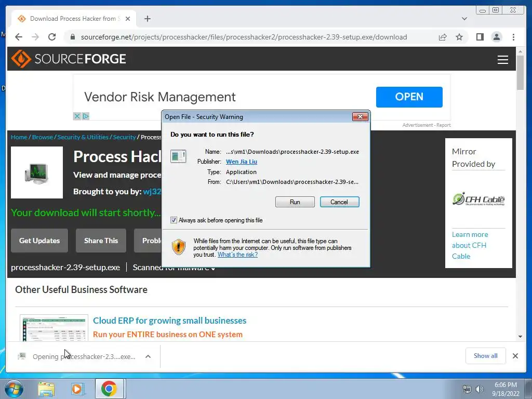
Task: Open the SourceForge hamburger menu
Action: [502, 59]
